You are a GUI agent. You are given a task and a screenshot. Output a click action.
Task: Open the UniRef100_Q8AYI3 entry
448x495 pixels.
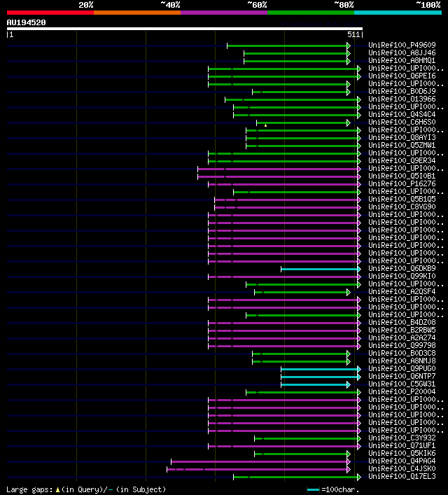click(x=402, y=137)
